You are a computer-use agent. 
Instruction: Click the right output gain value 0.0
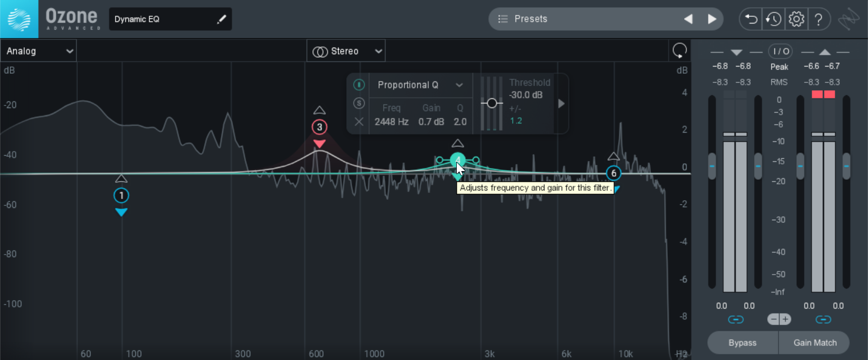(x=838, y=306)
